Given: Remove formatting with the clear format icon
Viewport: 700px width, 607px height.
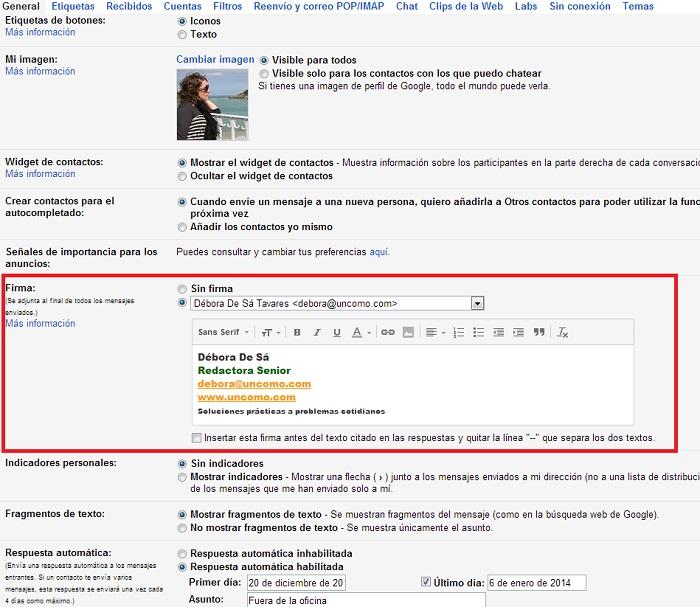Looking at the screenshot, I should pos(563,332).
